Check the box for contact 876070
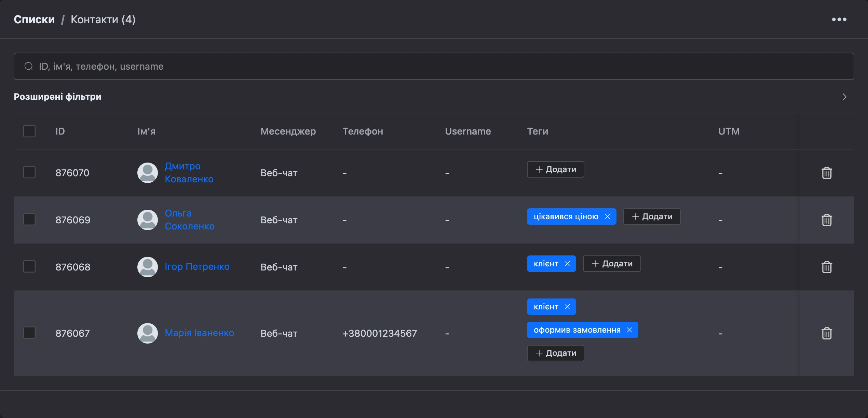Viewport: 868px width, 418px height. (x=29, y=172)
